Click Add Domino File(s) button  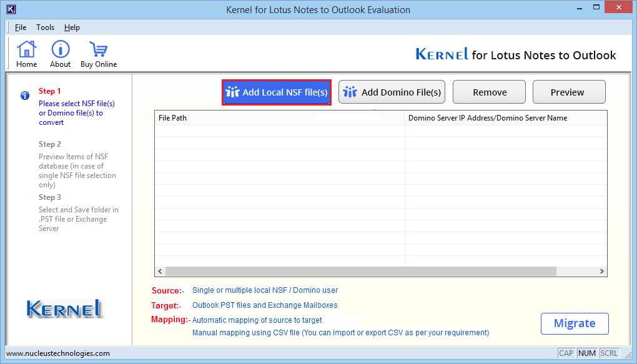point(392,92)
